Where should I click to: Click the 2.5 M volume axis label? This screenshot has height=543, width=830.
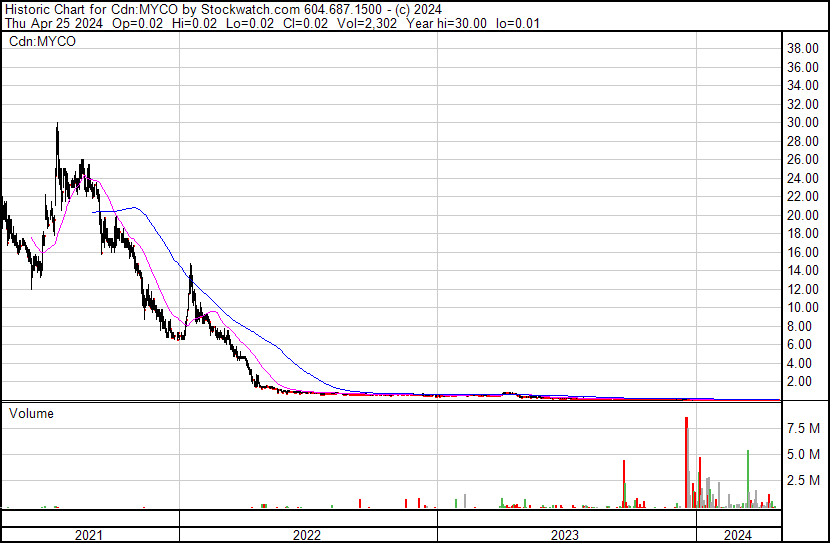(x=804, y=481)
